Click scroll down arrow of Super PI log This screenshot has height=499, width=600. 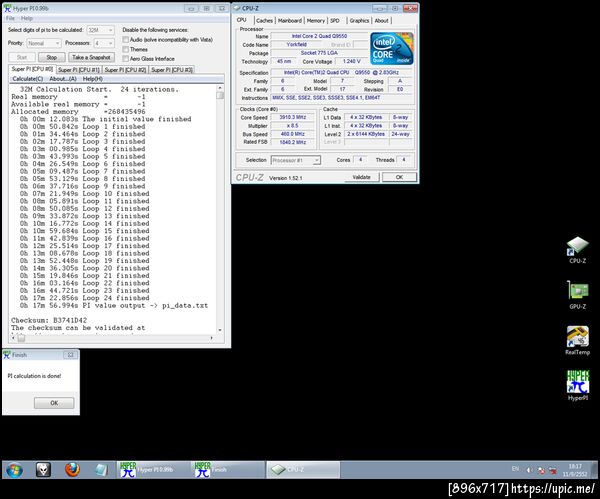pyautogui.click(x=220, y=330)
